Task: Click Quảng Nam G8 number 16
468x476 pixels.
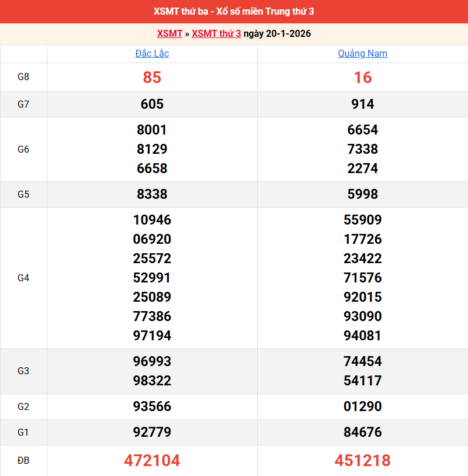Action: (363, 77)
